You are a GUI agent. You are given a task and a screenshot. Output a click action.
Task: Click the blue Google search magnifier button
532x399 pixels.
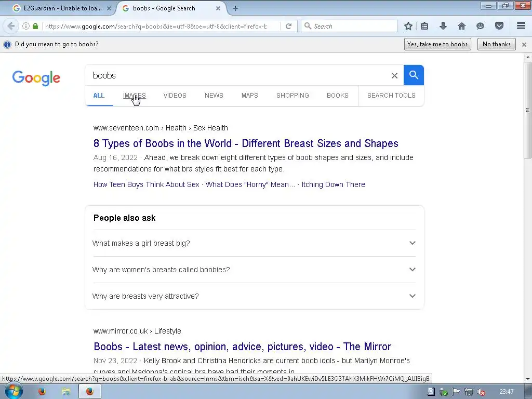(414, 75)
